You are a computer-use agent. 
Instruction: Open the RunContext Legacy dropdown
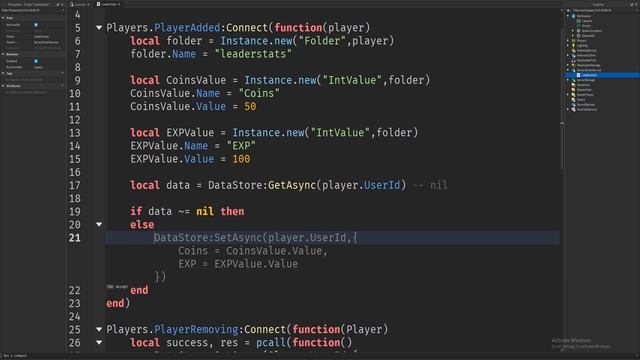(x=48, y=67)
